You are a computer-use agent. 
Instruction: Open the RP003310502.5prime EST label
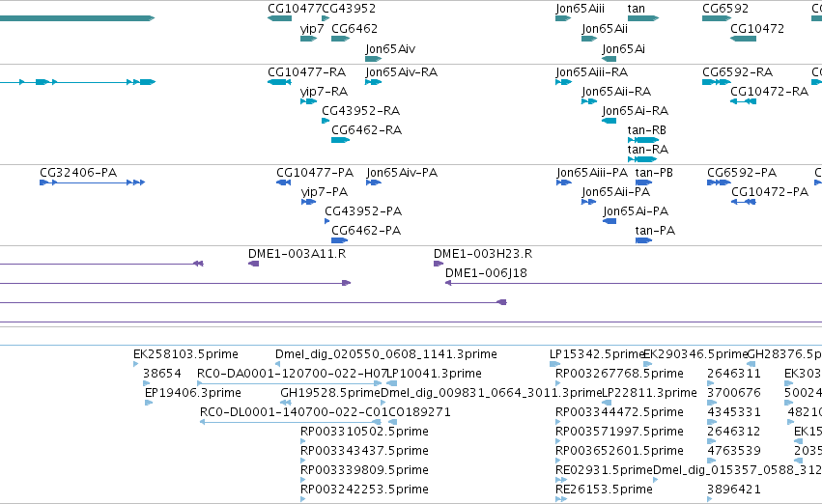coord(364,432)
